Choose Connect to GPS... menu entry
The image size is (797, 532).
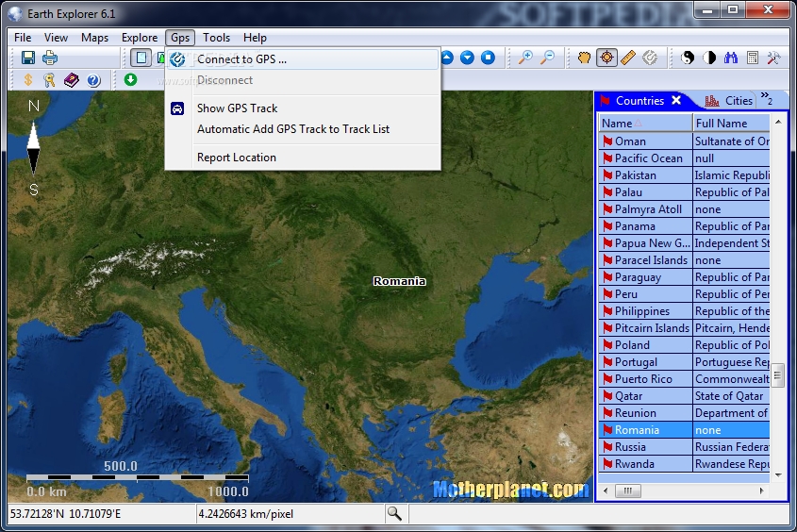(x=303, y=58)
